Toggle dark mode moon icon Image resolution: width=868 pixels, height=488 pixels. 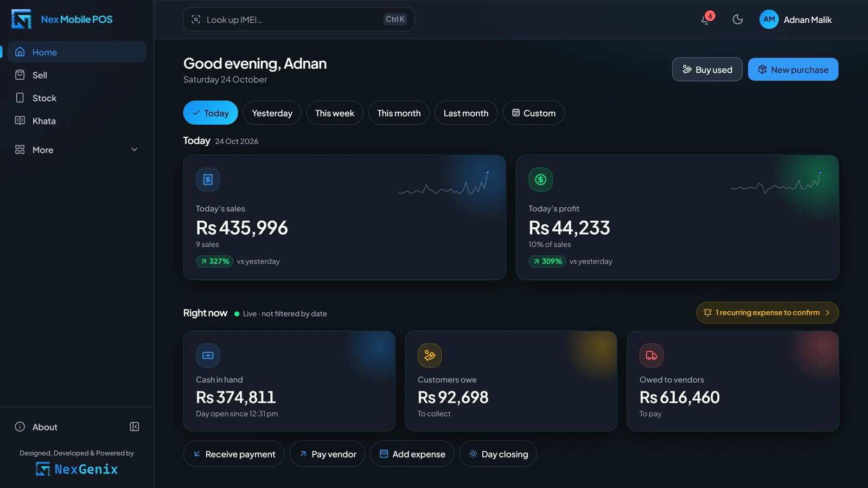click(x=738, y=20)
